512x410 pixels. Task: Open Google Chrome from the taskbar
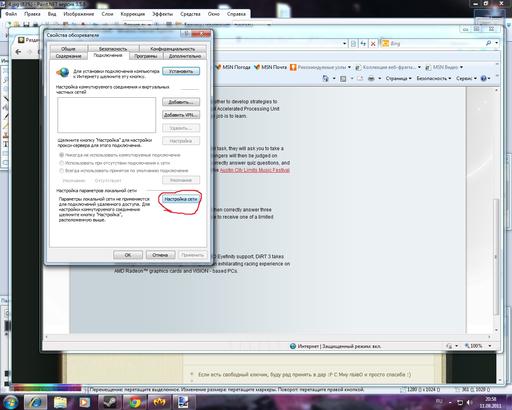135,402
